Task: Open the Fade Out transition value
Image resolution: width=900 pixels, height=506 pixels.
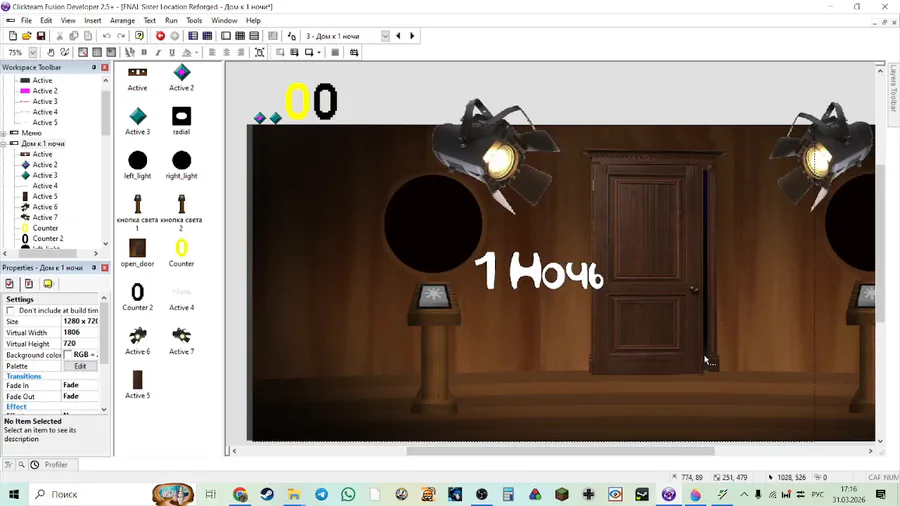Action: pos(80,396)
